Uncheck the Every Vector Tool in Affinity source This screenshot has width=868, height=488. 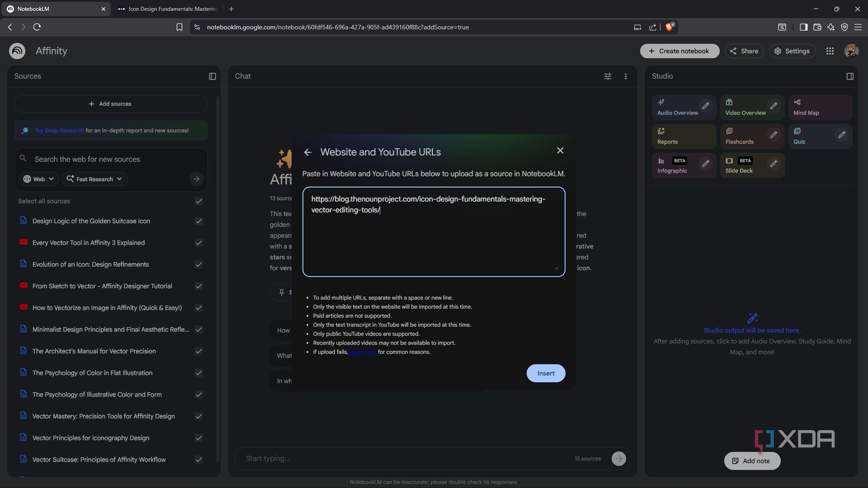point(199,242)
